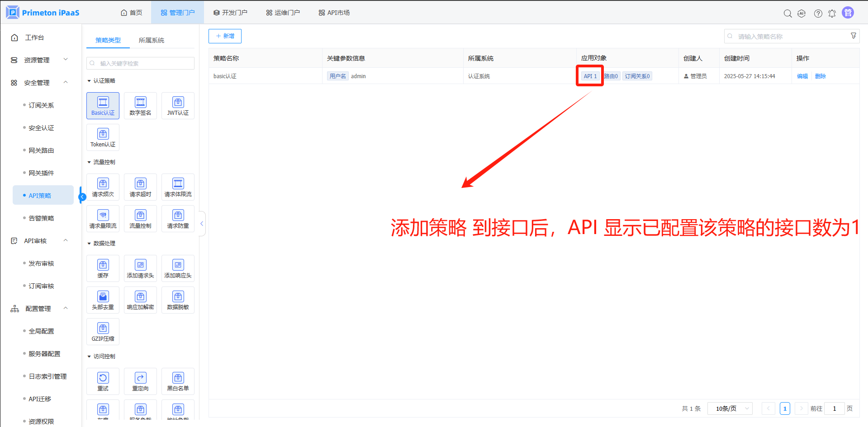This screenshot has height=427, width=868.
Task: Click the filter icon in search box
Action: (x=854, y=36)
